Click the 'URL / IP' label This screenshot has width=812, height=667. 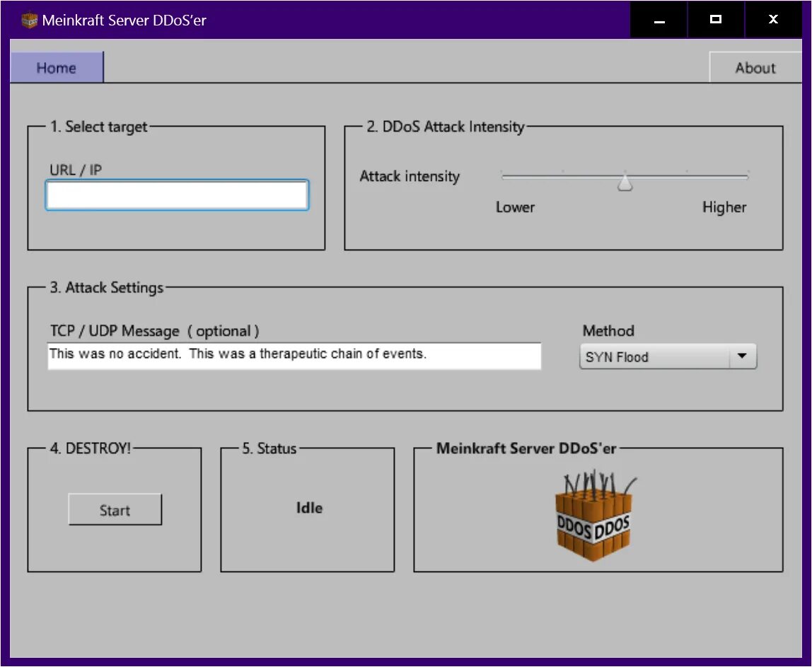76,170
